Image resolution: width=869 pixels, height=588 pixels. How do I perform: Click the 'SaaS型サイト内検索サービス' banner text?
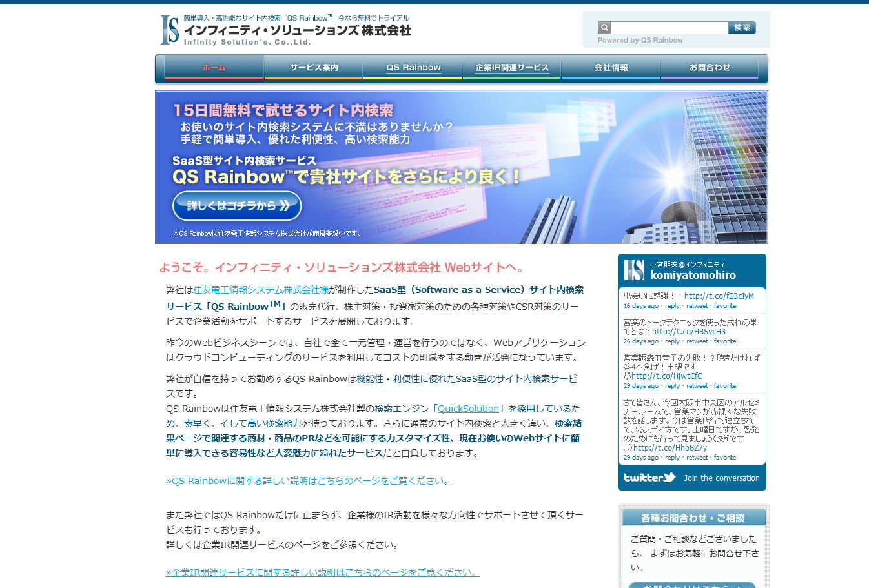coord(245,161)
